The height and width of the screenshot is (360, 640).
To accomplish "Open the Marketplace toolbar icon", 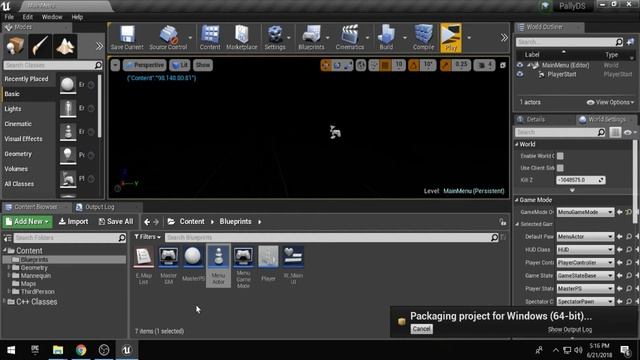I will tap(242, 38).
